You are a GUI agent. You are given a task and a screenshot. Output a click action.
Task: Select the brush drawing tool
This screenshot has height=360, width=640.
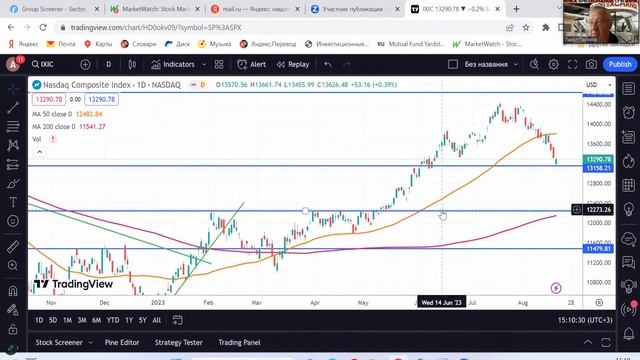click(x=13, y=183)
